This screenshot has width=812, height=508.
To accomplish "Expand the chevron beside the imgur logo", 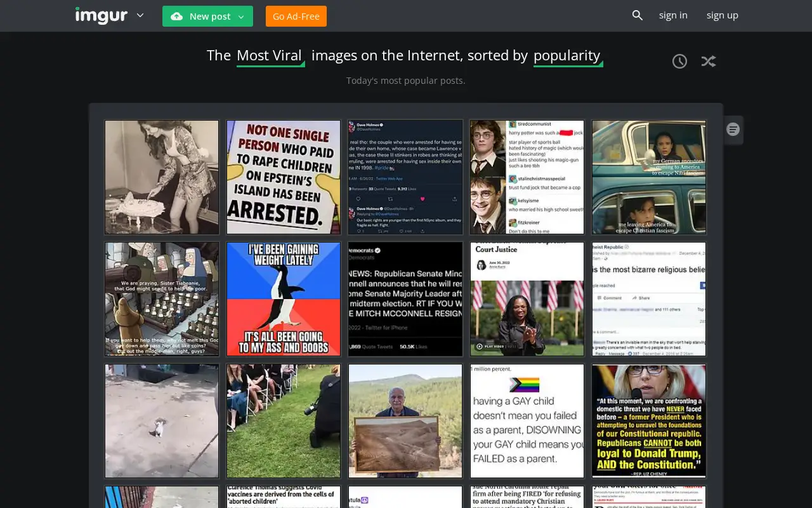I will tap(140, 15).
